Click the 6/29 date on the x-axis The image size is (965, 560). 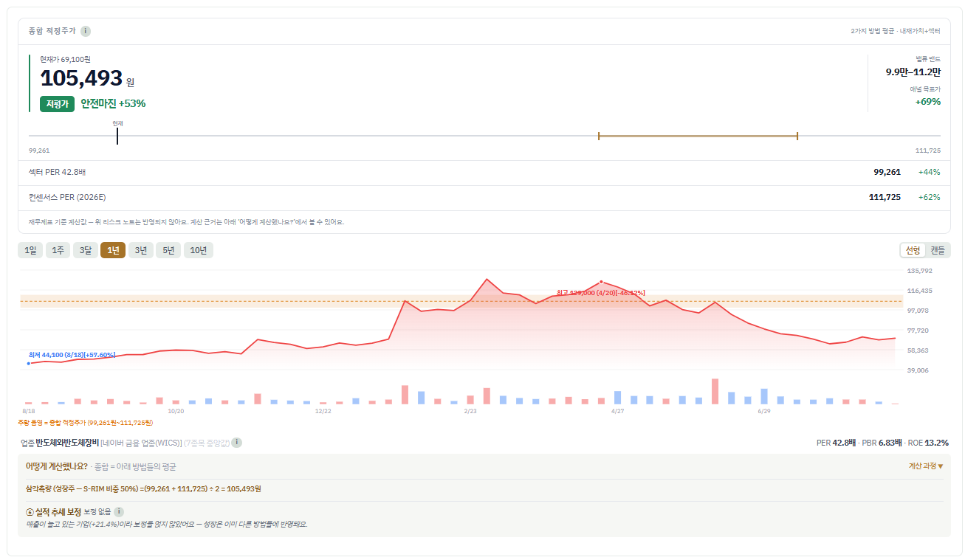pyautogui.click(x=764, y=411)
